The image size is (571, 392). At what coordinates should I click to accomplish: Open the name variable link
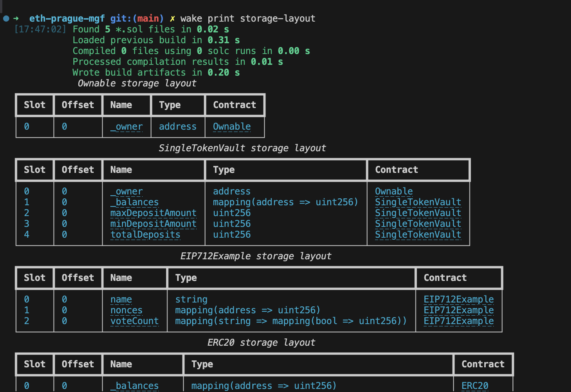click(x=121, y=299)
